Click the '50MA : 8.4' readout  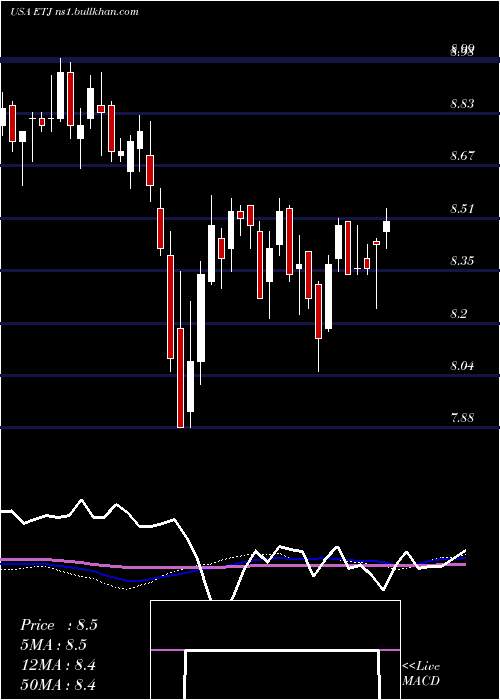click(58, 685)
